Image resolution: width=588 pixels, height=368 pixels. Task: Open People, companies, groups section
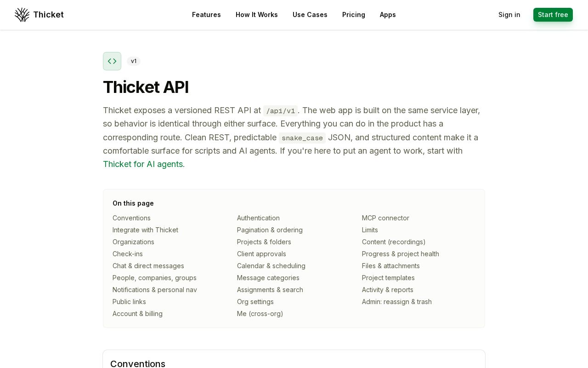pyautogui.click(x=154, y=278)
